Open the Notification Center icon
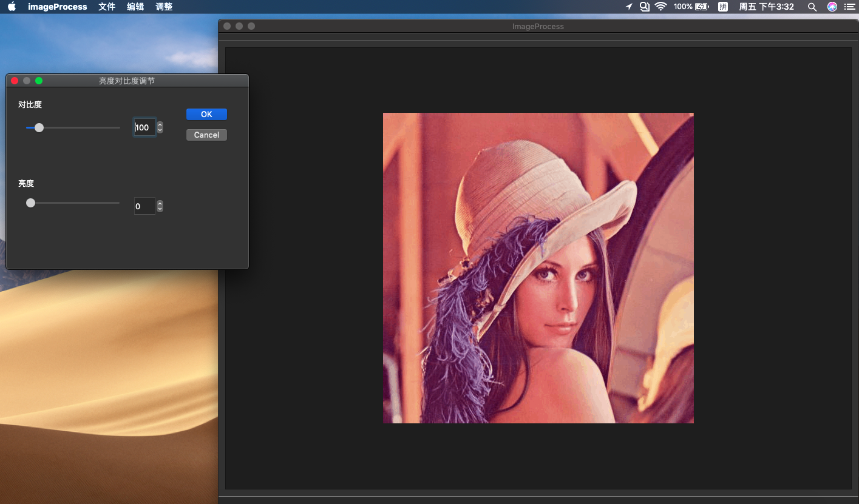This screenshot has width=859, height=504. pyautogui.click(x=849, y=7)
